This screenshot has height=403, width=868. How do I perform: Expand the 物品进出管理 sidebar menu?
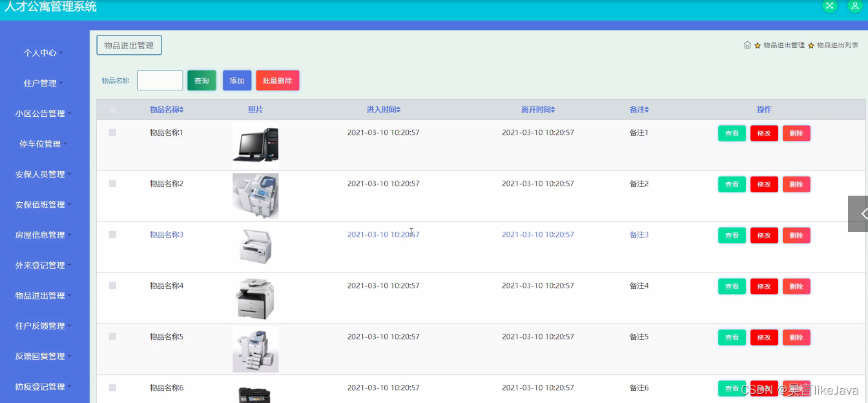pos(44,296)
